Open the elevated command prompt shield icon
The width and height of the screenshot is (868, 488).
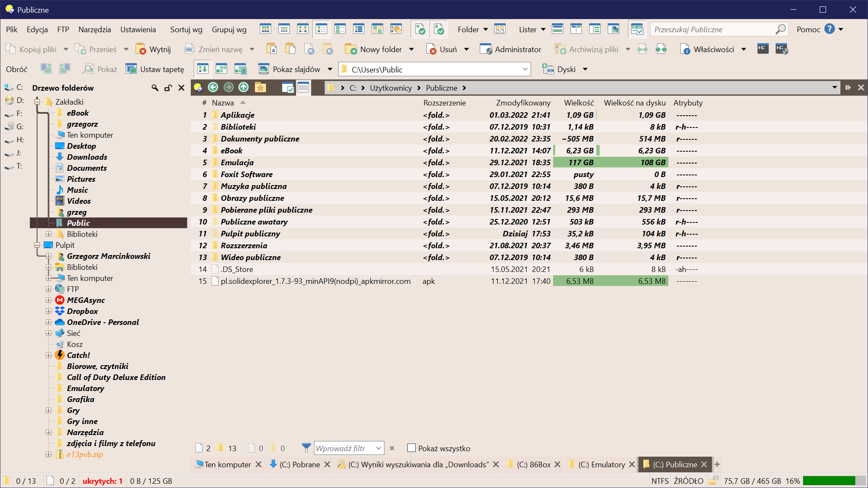tap(782, 49)
